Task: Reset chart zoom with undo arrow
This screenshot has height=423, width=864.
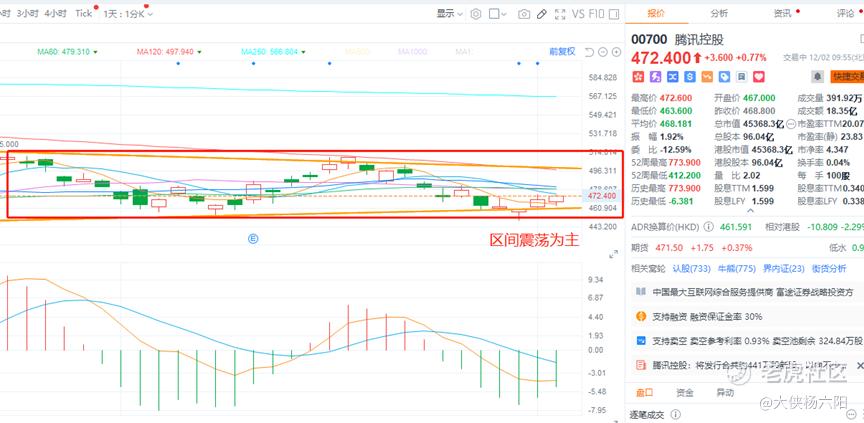Action: click(x=589, y=52)
